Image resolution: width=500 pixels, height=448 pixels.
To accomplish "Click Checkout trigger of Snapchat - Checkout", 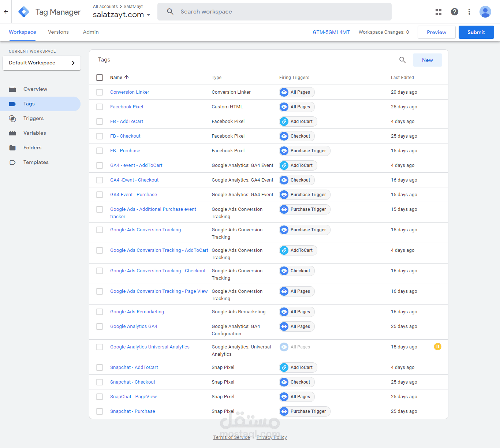I will click(x=297, y=382).
